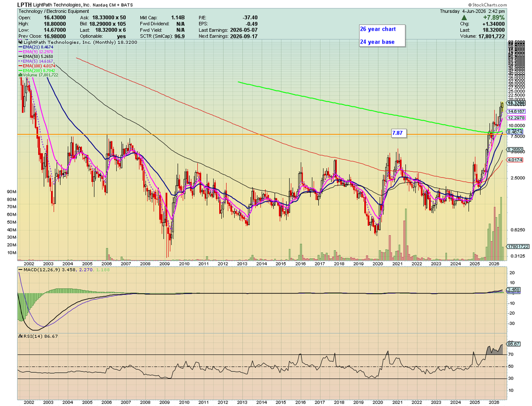Click the 3.458 MACD value tag on right
This screenshot has width=532, height=406.
(x=513, y=290)
